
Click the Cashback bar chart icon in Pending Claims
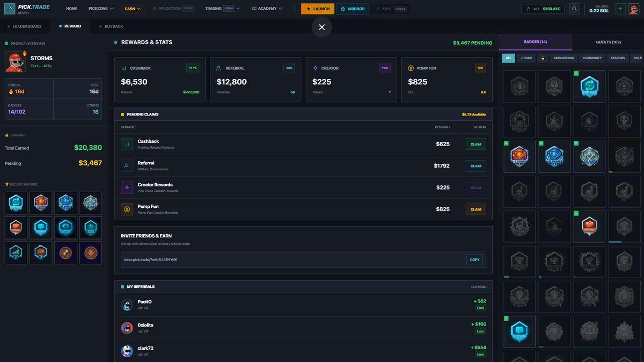tap(127, 144)
